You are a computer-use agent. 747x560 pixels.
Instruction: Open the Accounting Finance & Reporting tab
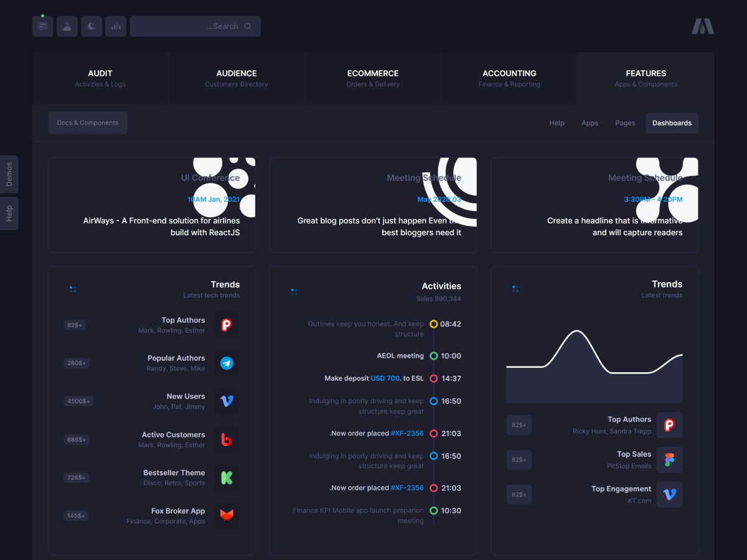tap(509, 78)
